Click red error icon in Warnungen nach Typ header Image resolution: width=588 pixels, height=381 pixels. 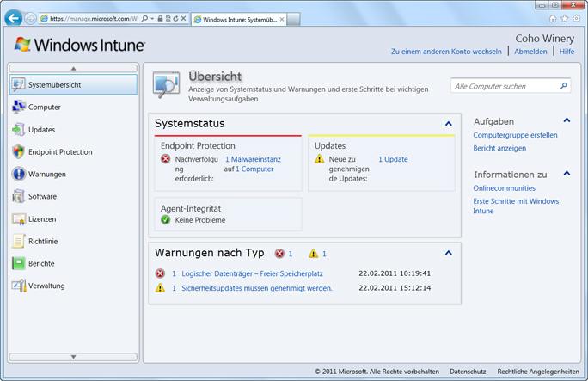point(279,254)
